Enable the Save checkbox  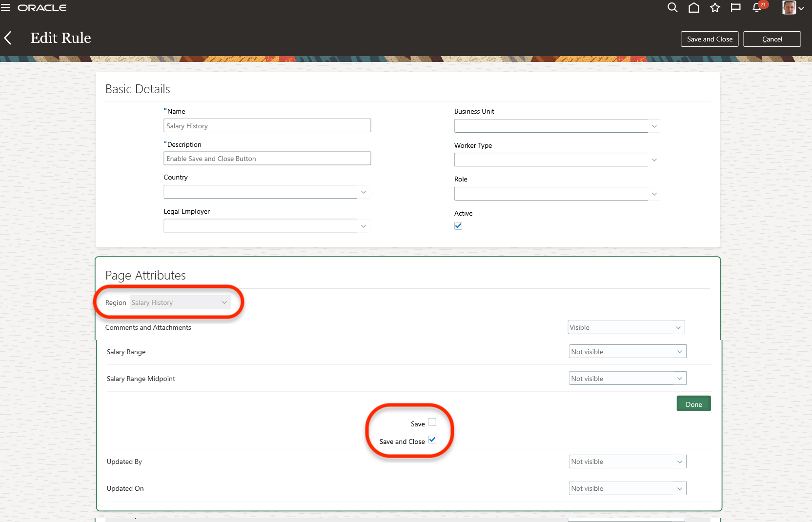click(432, 422)
